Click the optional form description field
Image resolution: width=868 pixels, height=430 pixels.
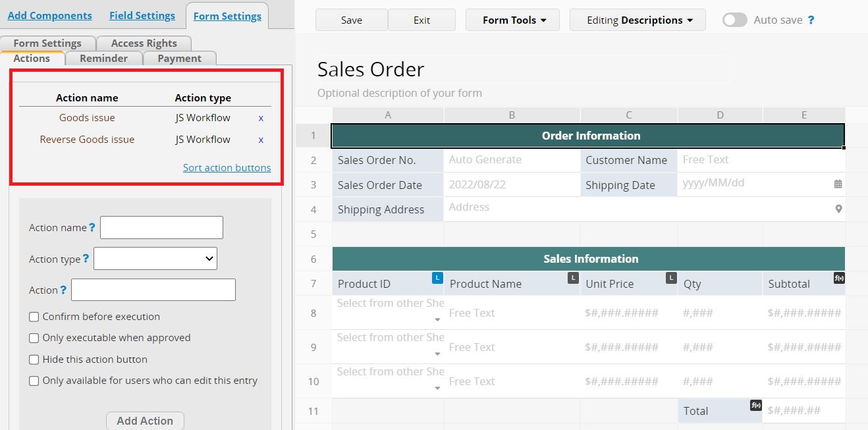tap(400, 94)
